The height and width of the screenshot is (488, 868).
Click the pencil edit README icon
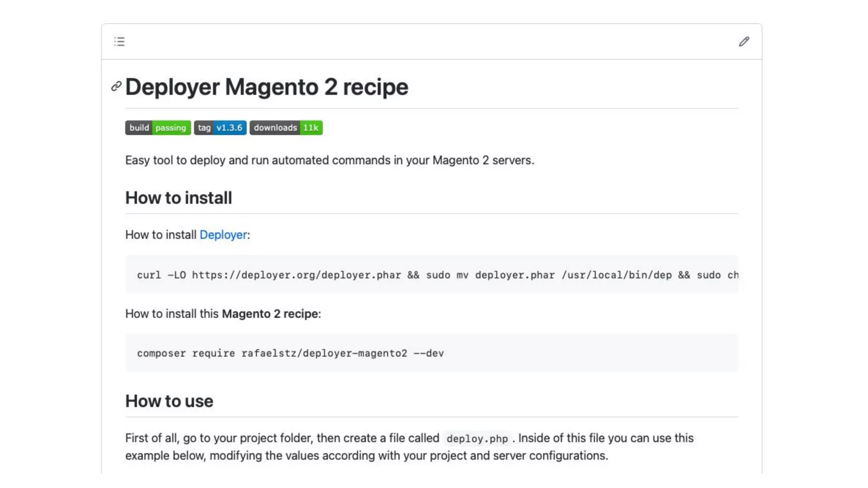(x=744, y=42)
